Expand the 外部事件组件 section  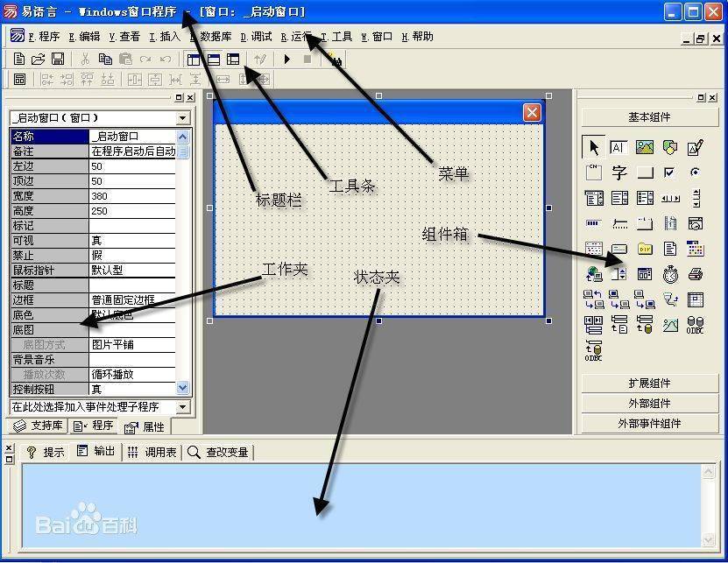(649, 423)
